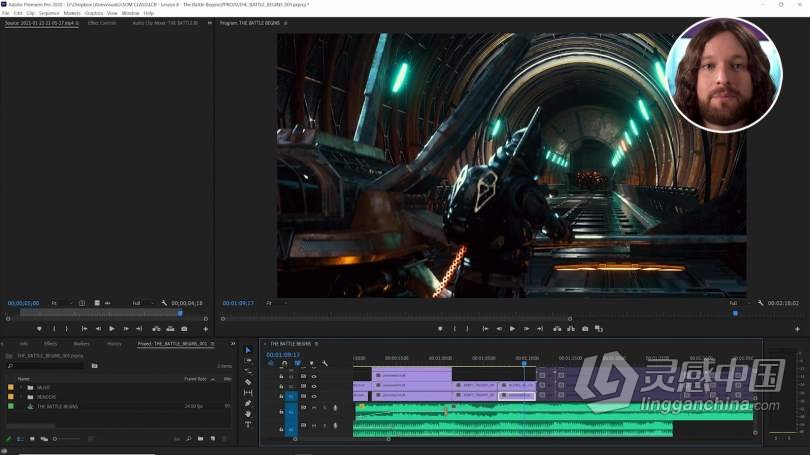Show hidden Project panel tabs overflow
This screenshot has width=810, height=455.
point(232,343)
